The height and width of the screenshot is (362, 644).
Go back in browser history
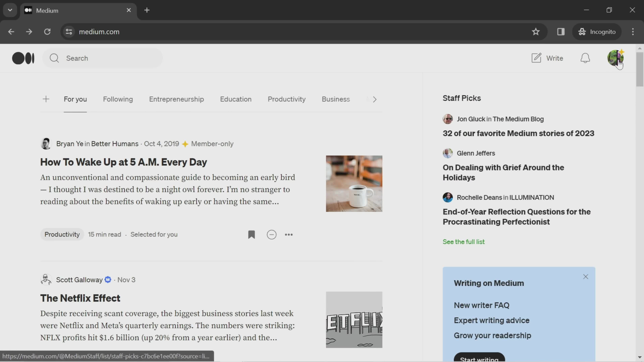coord(11,32)
